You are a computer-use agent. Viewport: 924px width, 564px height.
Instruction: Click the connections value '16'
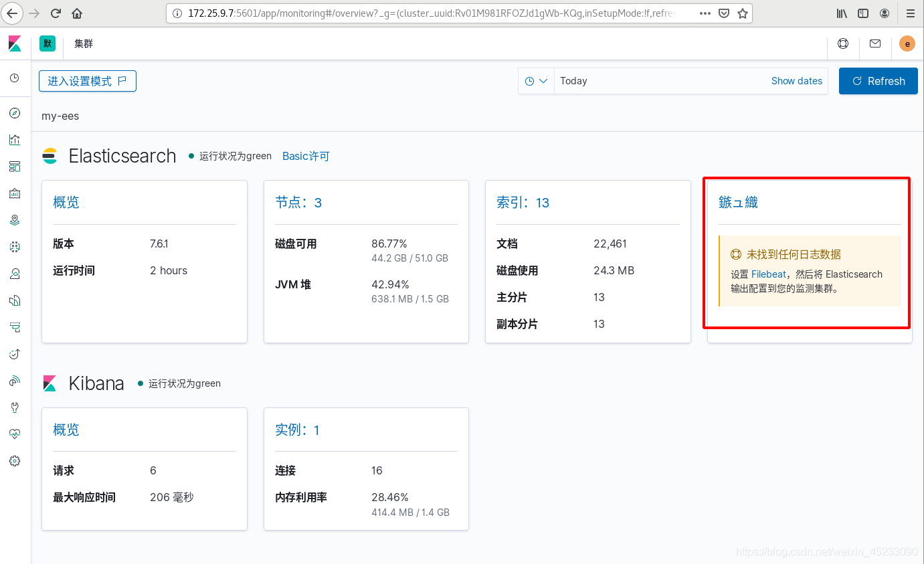[x=377, y=471]
